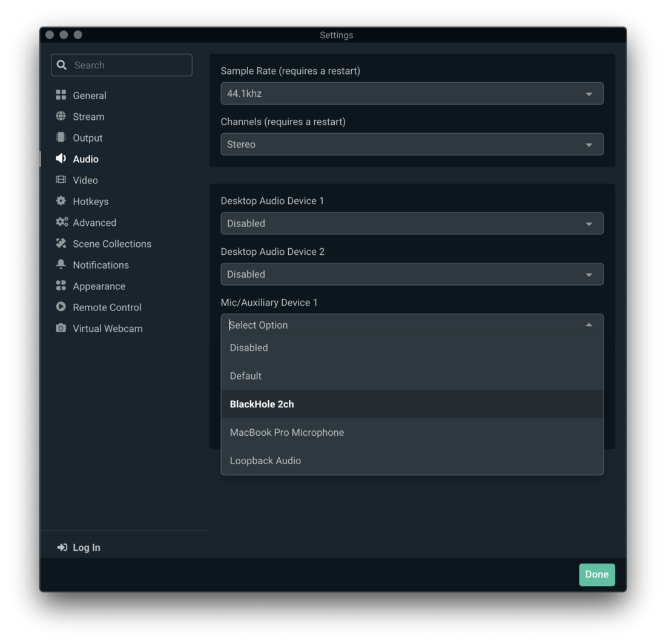
Task: Click the Appearance palette icon
Action: [x=61, y=286]
